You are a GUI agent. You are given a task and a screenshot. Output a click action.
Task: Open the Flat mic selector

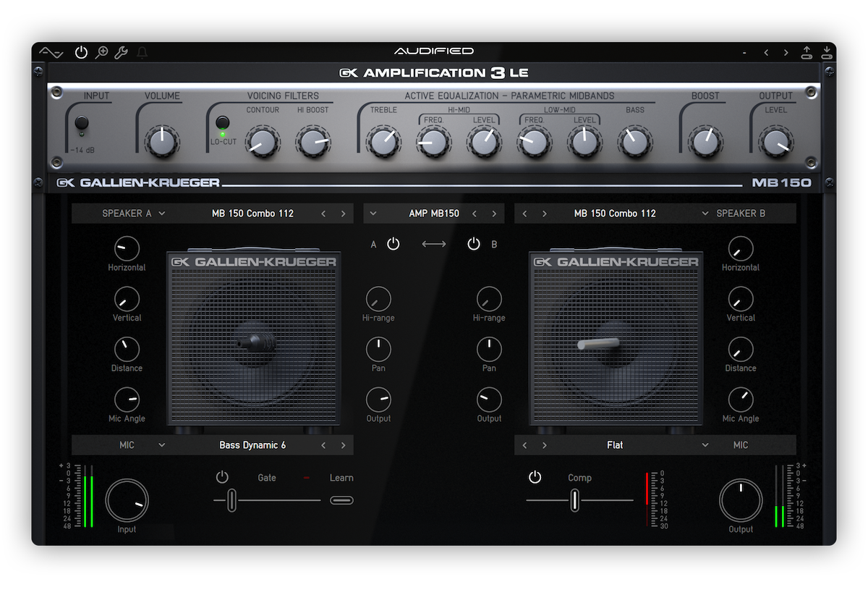pyautogui.click(x=615, y=445)
